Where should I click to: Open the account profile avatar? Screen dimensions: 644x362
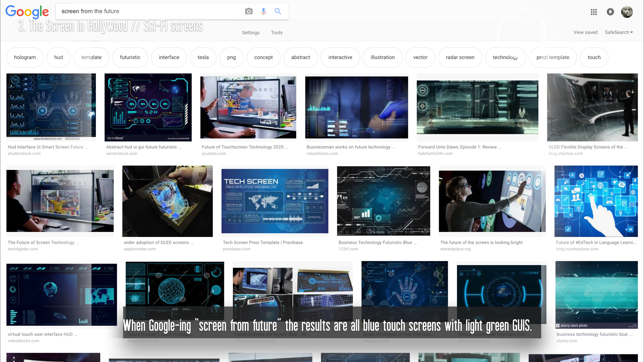(627, 12)
